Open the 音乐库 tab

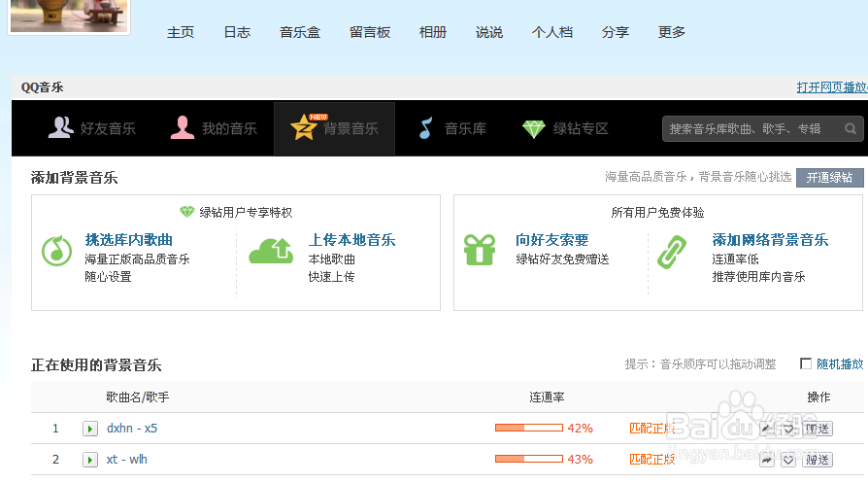click(452, 128)
